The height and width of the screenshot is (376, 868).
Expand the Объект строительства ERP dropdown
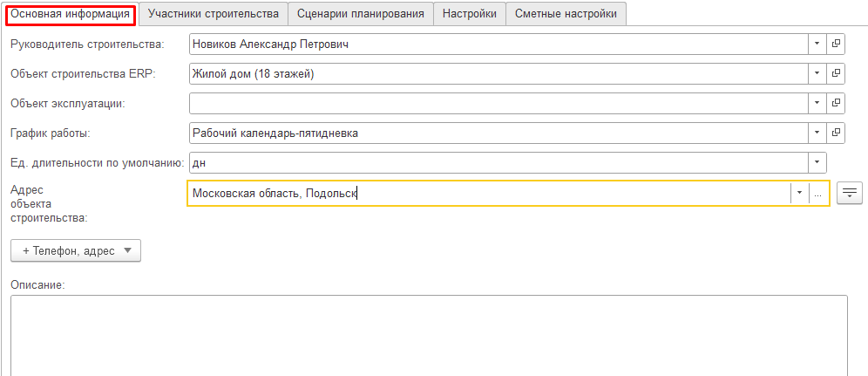817,73
